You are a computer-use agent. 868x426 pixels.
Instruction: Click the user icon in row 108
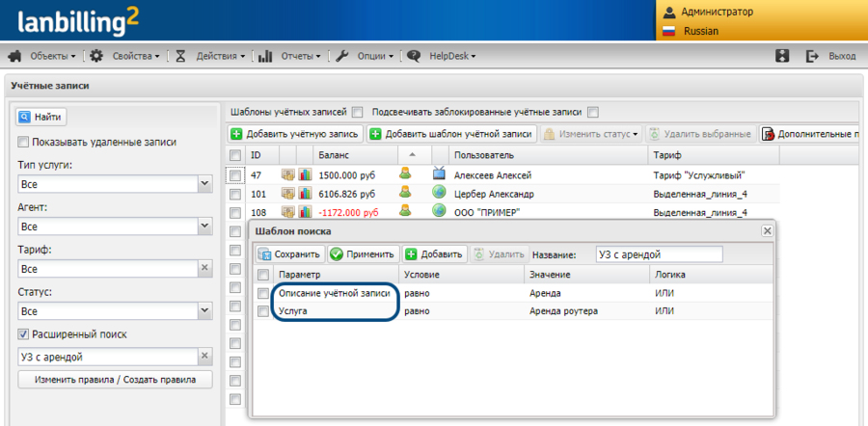406,212
